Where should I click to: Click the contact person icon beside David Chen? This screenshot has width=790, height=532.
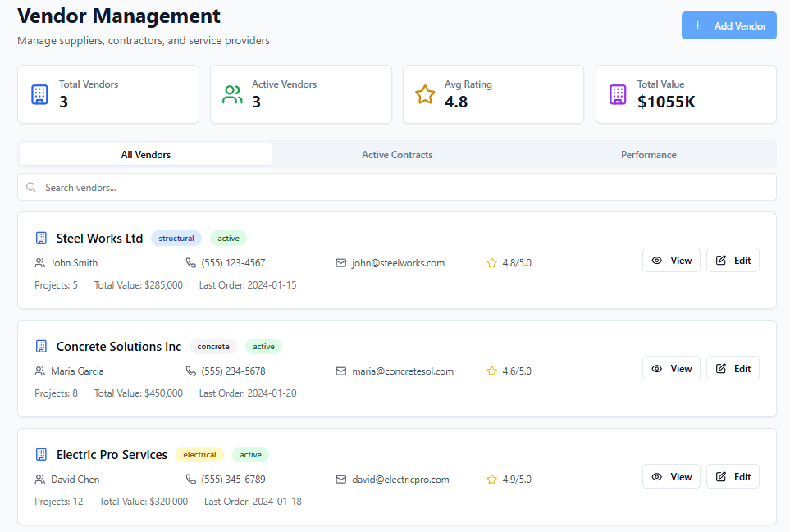(40, 480)
